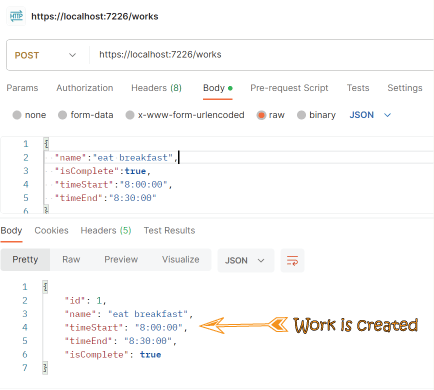Click response line "id": 1
Image resolution: width=434 pixels, height=390 pixels.
point(85,300)
